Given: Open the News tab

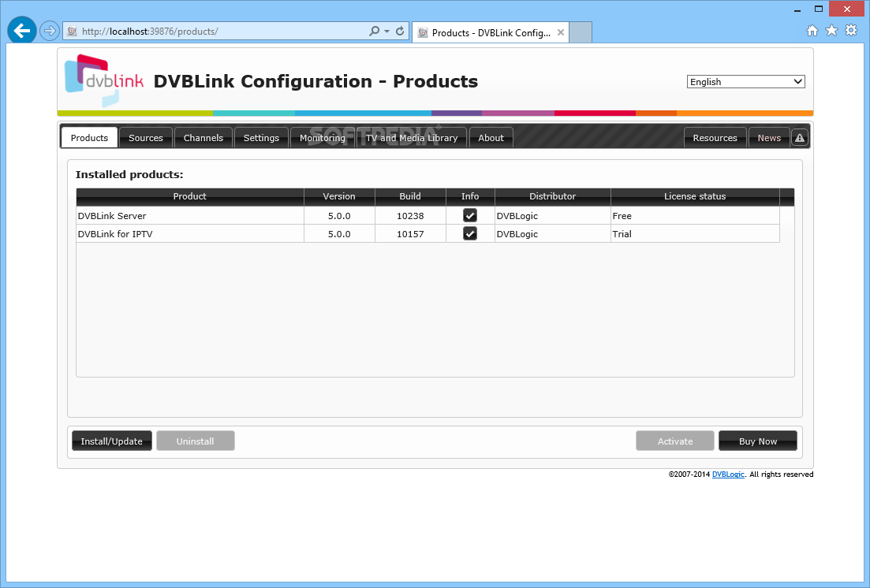Looking at the screenshot, I should (x=769, y=138).
